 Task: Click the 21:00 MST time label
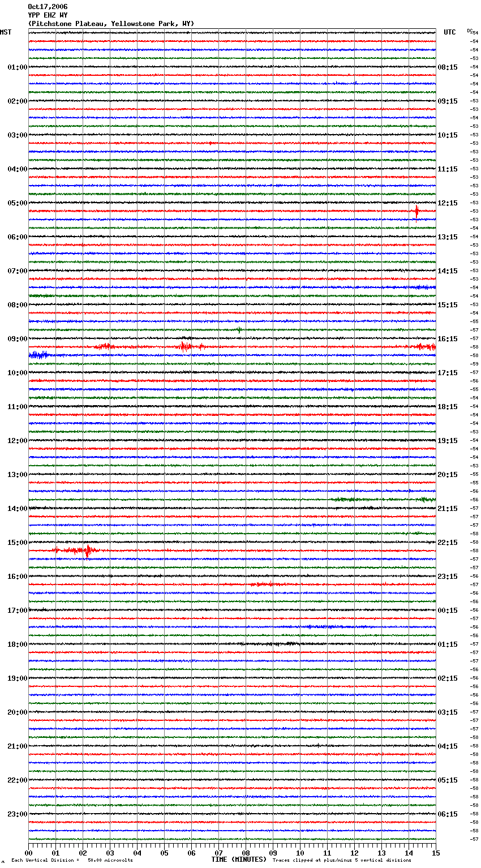18,746
